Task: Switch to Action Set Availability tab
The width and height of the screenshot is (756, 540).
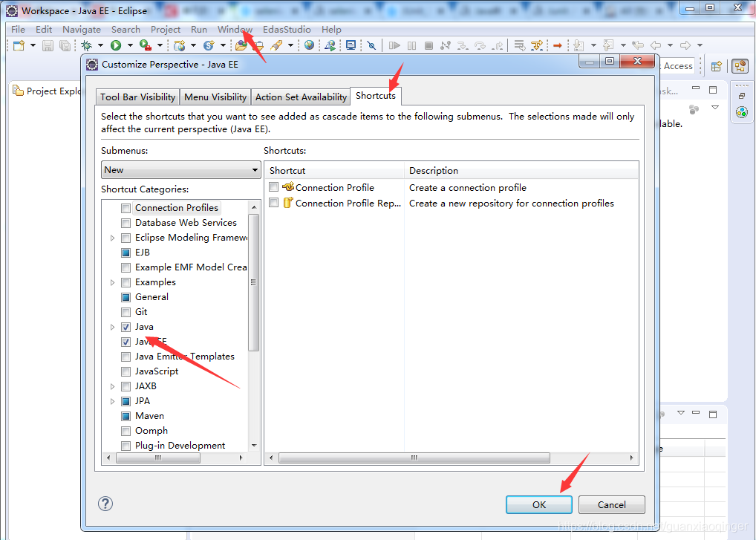Action: (301, 97)
